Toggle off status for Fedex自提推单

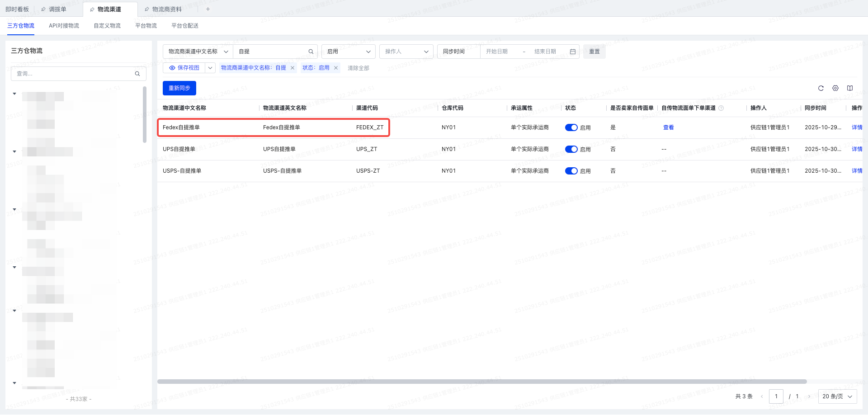571,127
